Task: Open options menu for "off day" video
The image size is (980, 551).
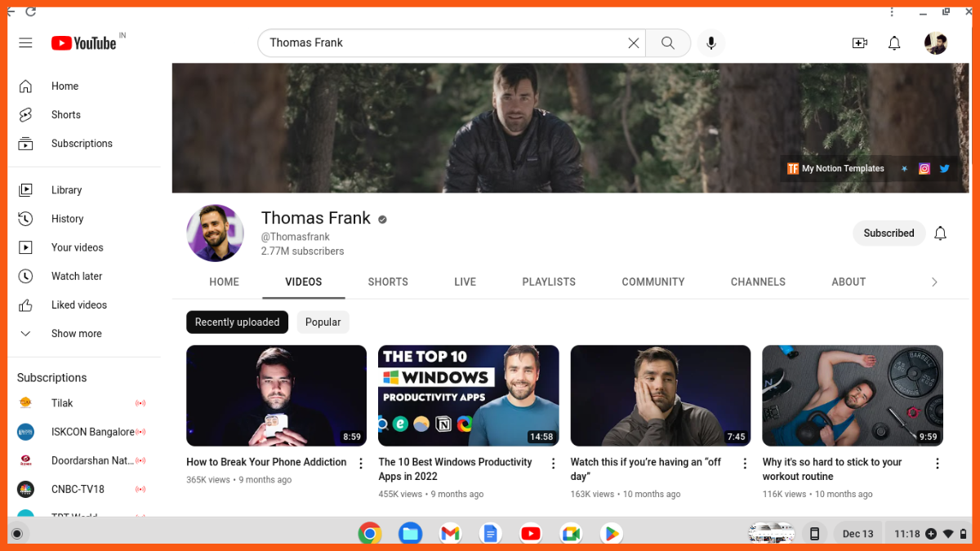Action: click(x=745, y=464)
